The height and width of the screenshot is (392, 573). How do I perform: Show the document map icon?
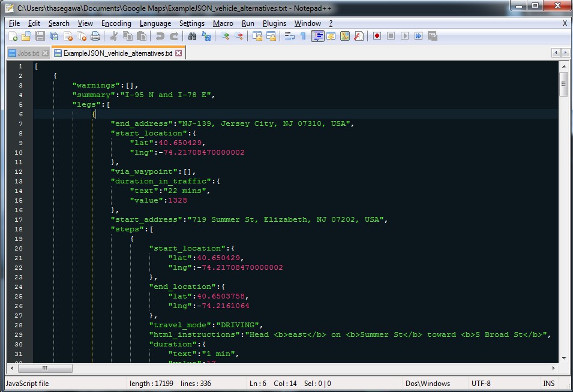344,36
